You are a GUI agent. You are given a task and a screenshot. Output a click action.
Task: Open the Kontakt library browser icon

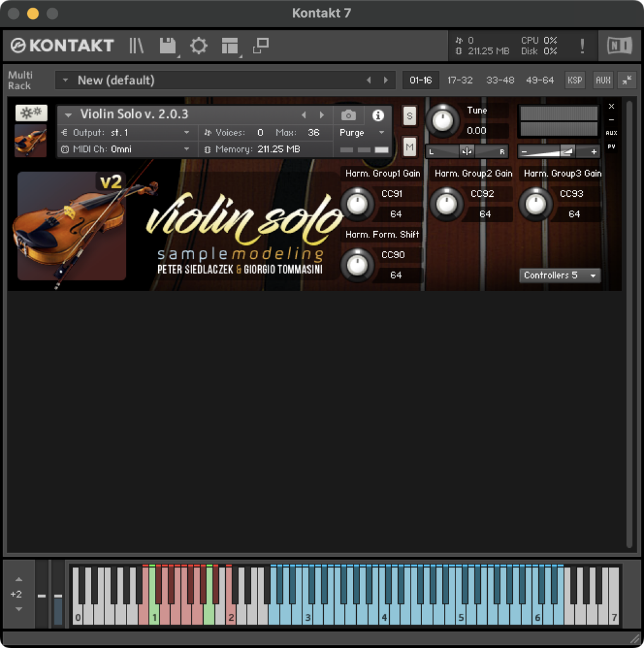(x=136, y=46)
